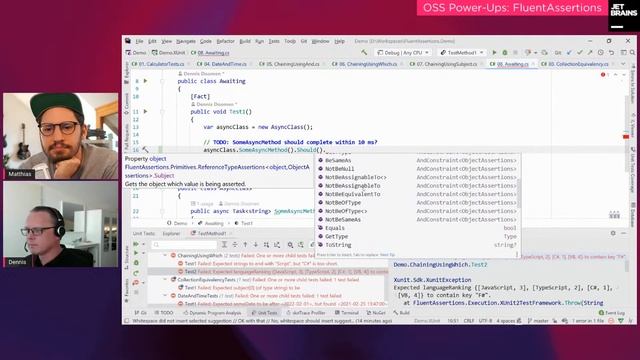Switch to 06. ChainingUsingWhich.cs tab
Image resolution: width=640 pixels, height=360 pixels.
tap(365, 64)
